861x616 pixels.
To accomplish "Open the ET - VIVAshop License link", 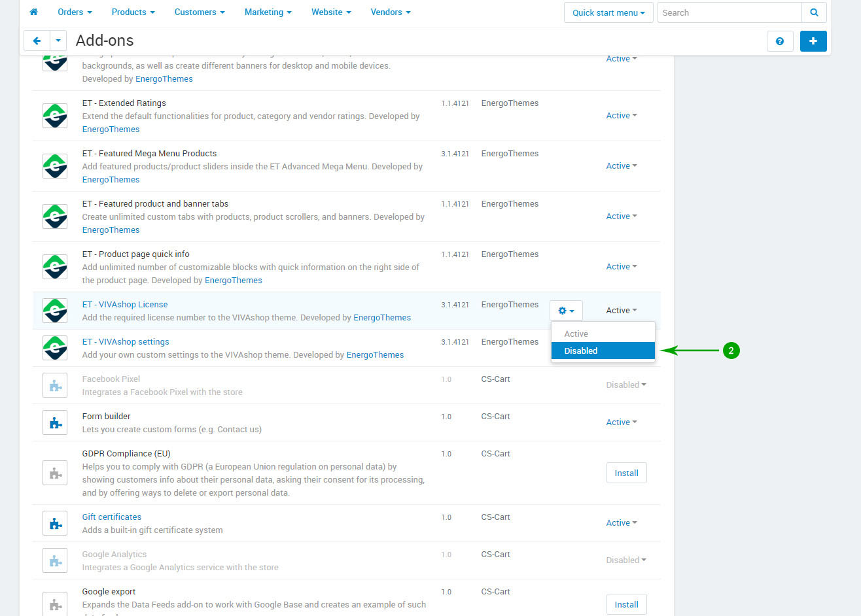I will pos(125,305).
